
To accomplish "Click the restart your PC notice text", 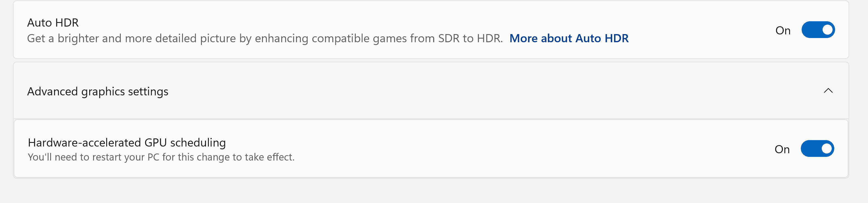I will [x=161, y=157].
